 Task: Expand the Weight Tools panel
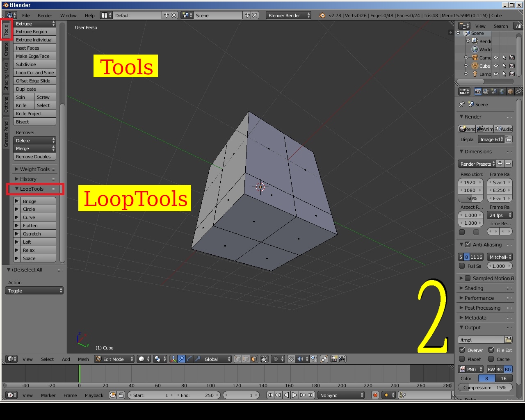(34, 169)
